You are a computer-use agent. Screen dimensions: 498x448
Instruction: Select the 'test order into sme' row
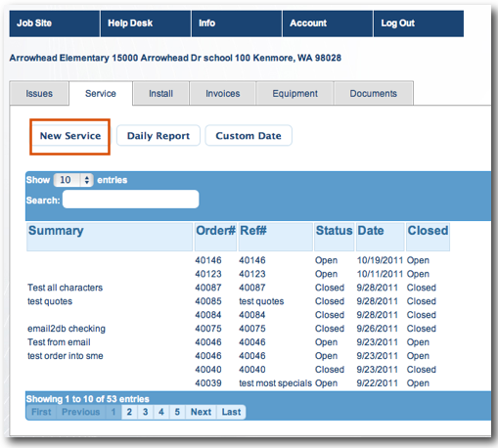[66, 356]
